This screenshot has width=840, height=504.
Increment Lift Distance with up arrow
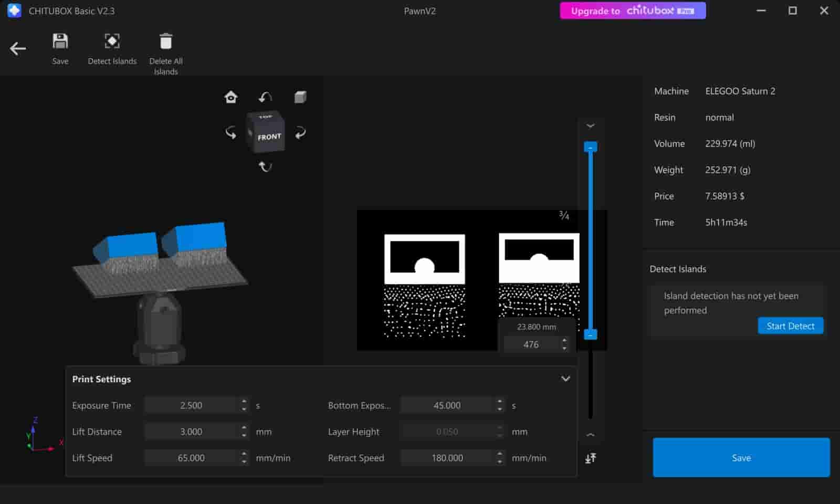[x=244, y=428]
